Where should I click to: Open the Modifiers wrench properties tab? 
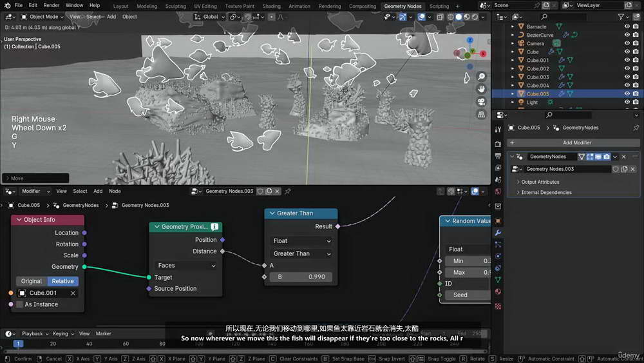(x=498, y=233)
